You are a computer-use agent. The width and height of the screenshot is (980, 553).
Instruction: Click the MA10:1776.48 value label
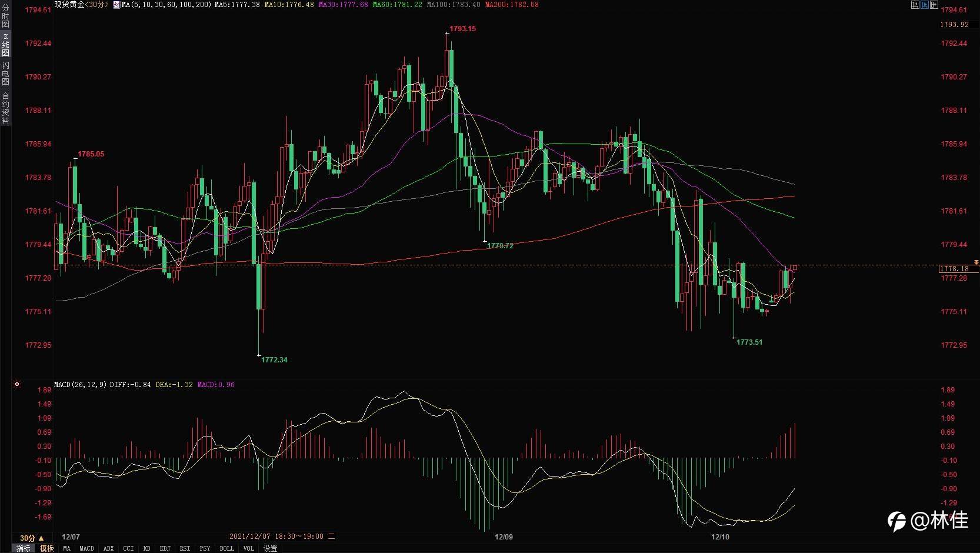click(289, 5)
